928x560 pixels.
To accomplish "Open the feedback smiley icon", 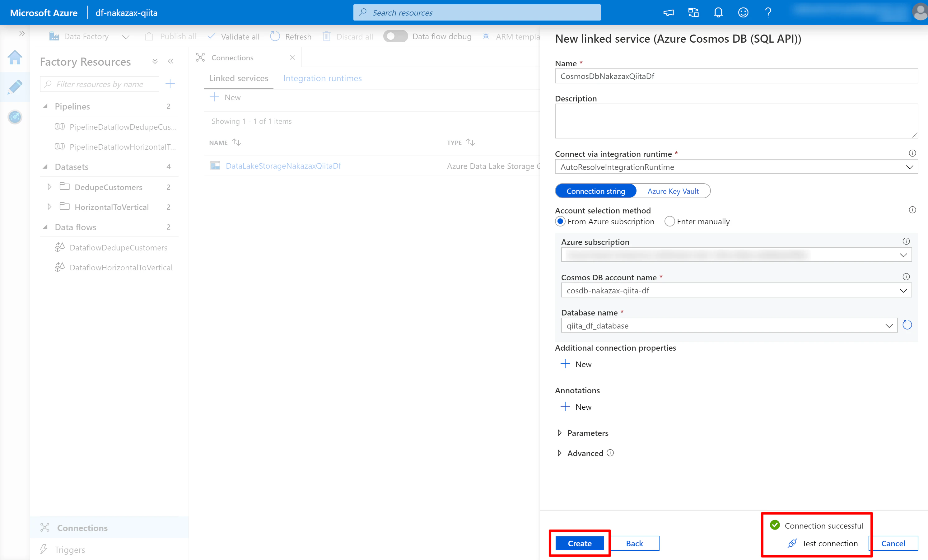I will (743, 13).
